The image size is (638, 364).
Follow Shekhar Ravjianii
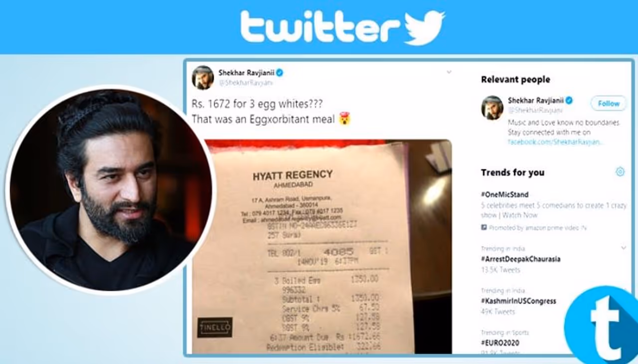609,104
